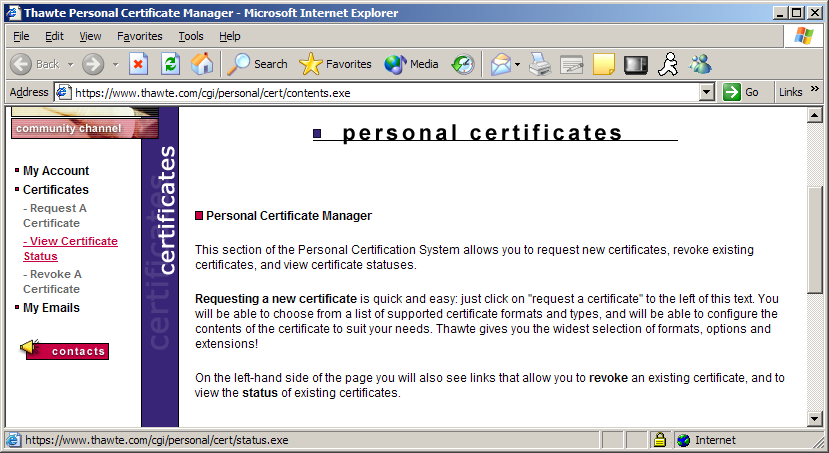Open the Back button history dropdown
The width and height of the screenshot is (829, 453).
(69, 64)
